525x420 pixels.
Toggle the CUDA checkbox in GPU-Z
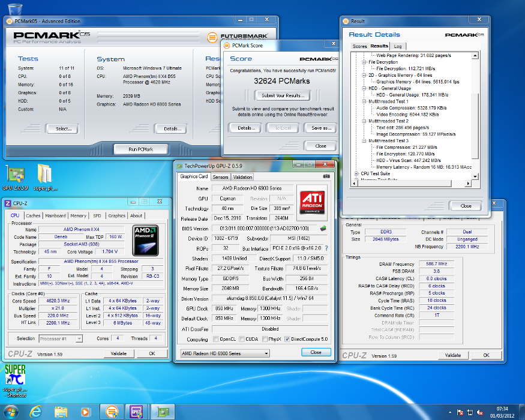242,339
